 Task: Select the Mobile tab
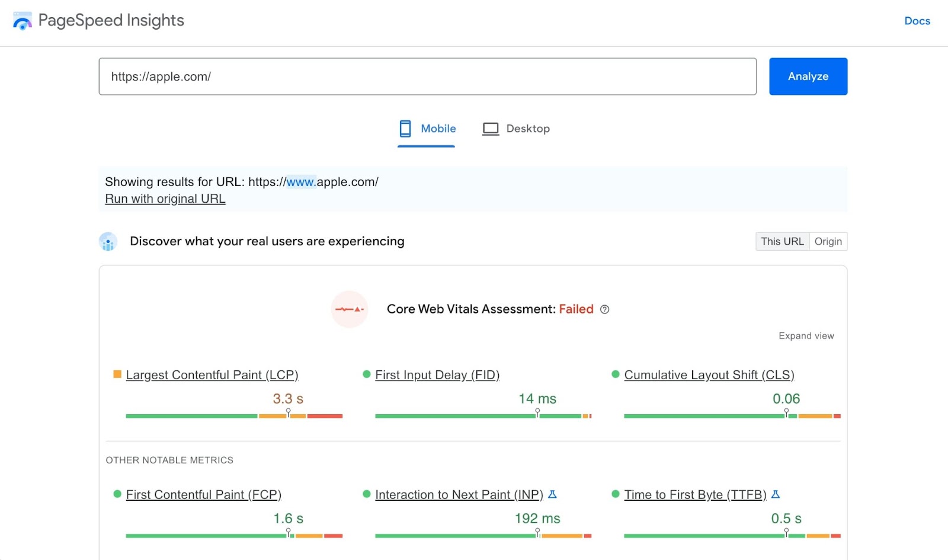click(427, 129)
